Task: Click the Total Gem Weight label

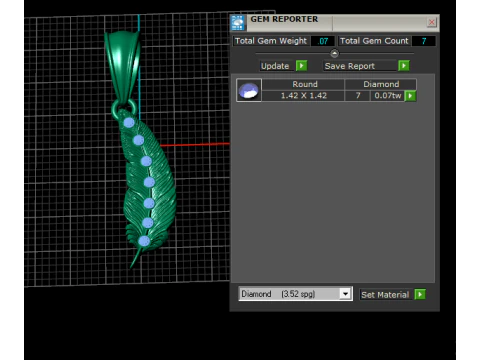Action: coord(271,41)
